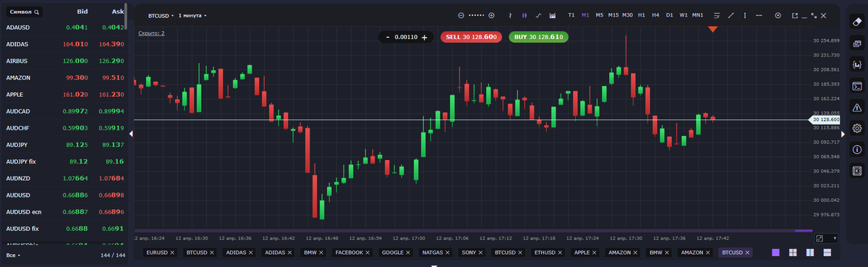Zoom out the chart with the minus magnifier
Image resolution: width=868 pixels, height=267 pixels.
[x=461, y=15]
